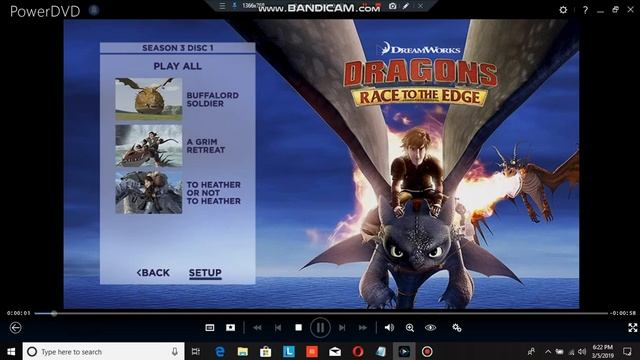Open the DVD menu panel icon

coord(210,328)
